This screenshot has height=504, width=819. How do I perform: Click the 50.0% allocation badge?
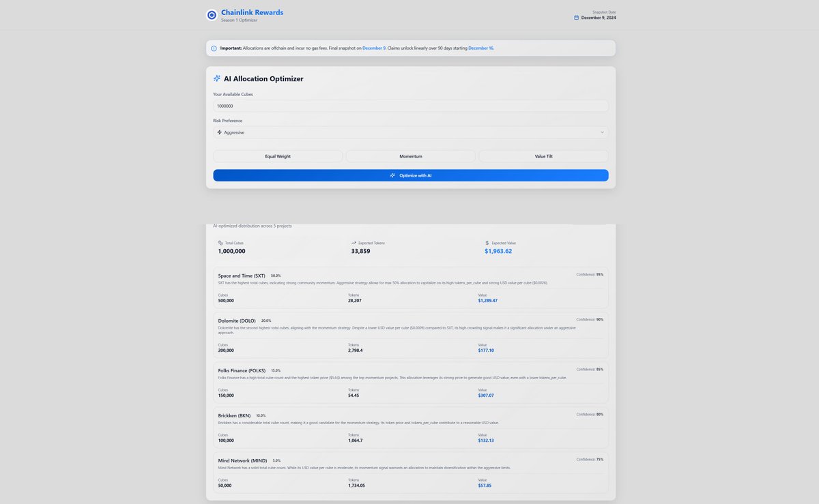click(276, 276)
